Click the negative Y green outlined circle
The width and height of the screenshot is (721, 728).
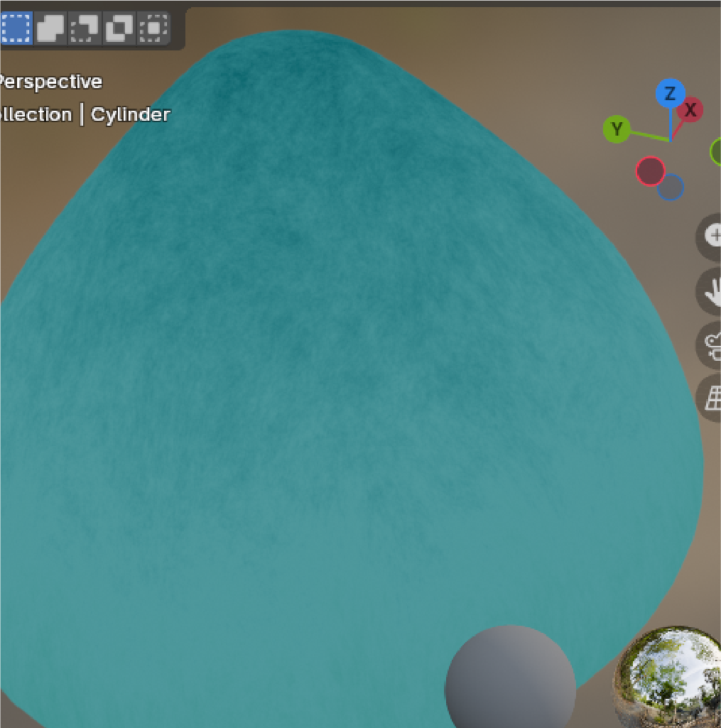pos(716,151)
